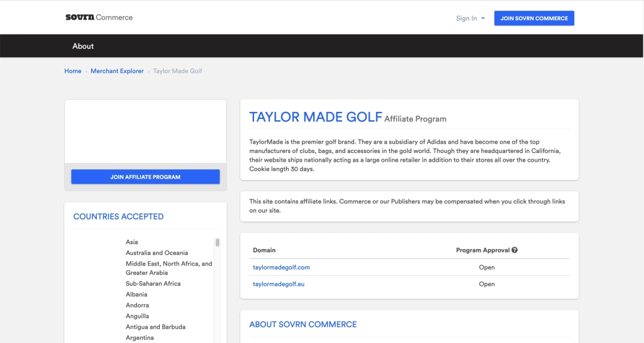Select Australia and Oceania in countries list
Viewport: 644px width, 343px height.
[157, 252]
